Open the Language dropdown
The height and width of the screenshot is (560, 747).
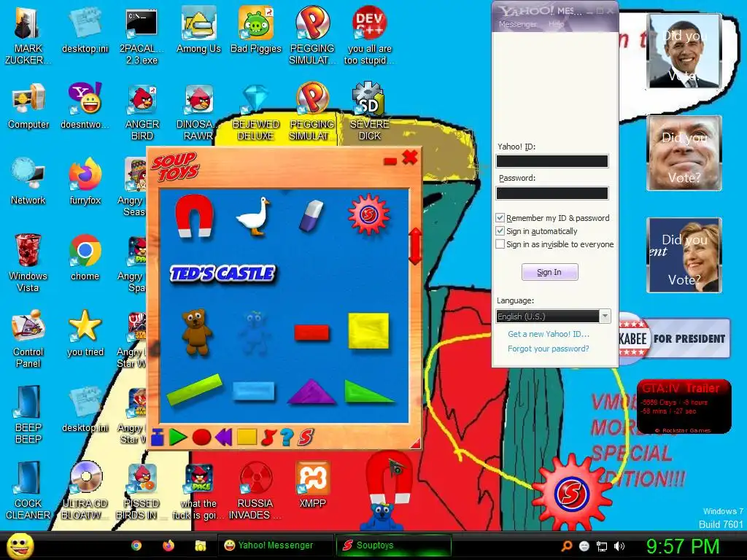tap(553, 316)
